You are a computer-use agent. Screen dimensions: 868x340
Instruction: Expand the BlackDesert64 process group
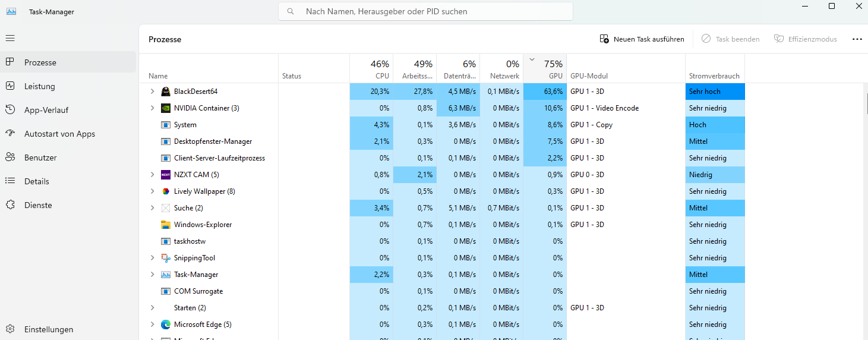(152, 92)
